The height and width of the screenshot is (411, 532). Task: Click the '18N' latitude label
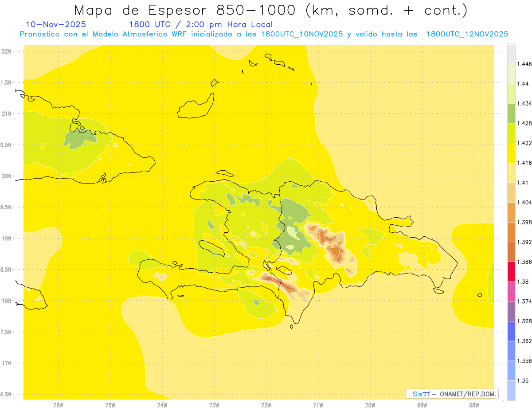click(7, 301)
